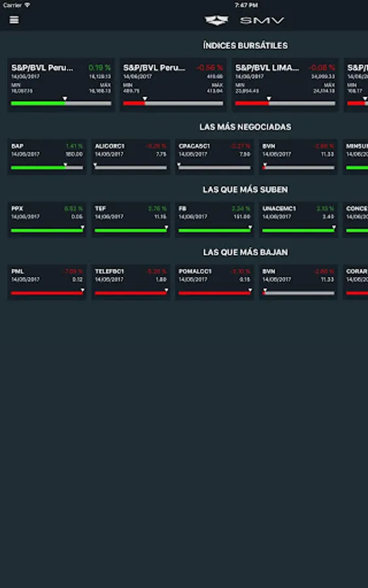368x588 pixels.
Task: Select the BAP card under Las Más Negociadas
Action: point(47,157)
